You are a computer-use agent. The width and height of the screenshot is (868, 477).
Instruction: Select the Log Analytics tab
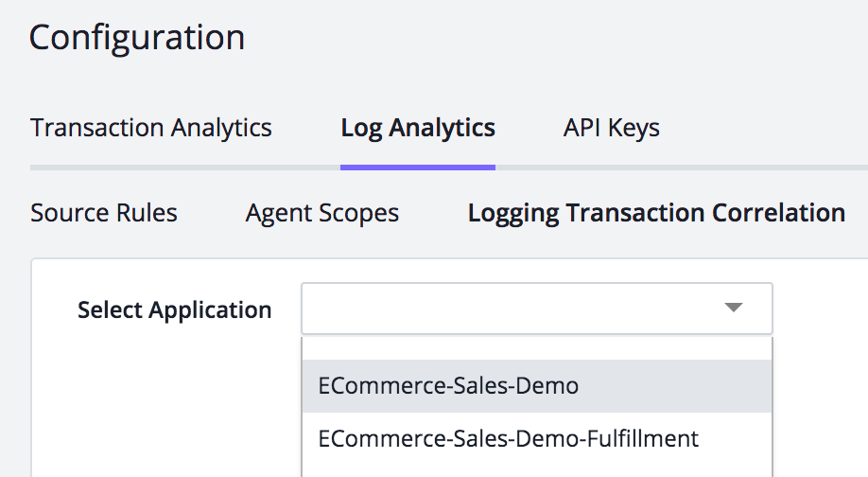(x=418, y=128)
